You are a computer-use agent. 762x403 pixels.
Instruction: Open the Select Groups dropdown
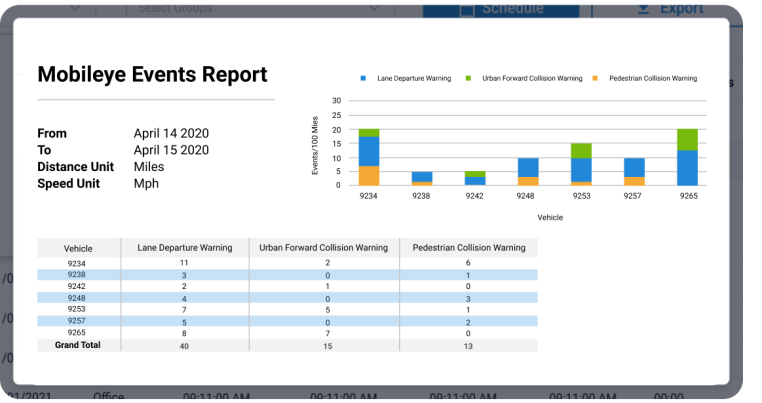click(260, 10)
